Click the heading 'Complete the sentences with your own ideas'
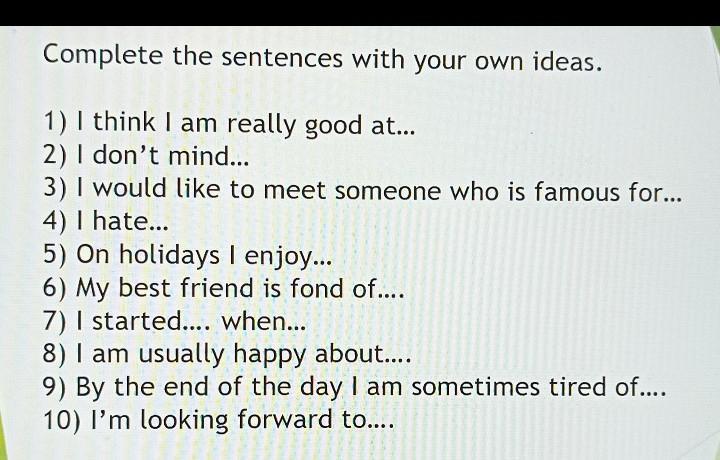720x460 pixels. coord(322,59)
